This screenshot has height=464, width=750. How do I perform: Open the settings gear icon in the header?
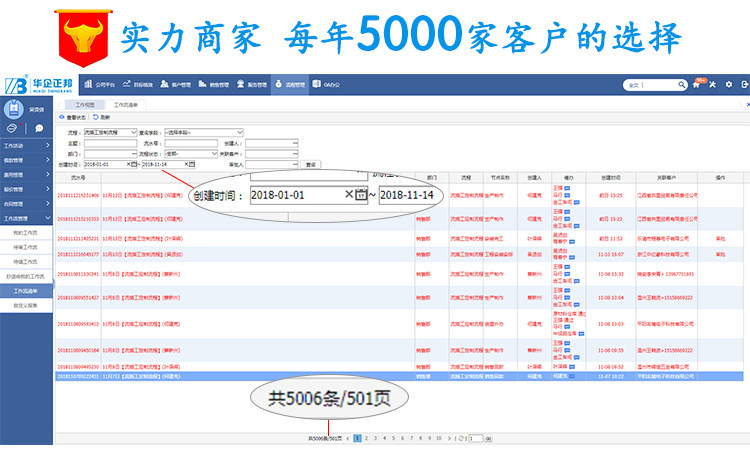728,84
